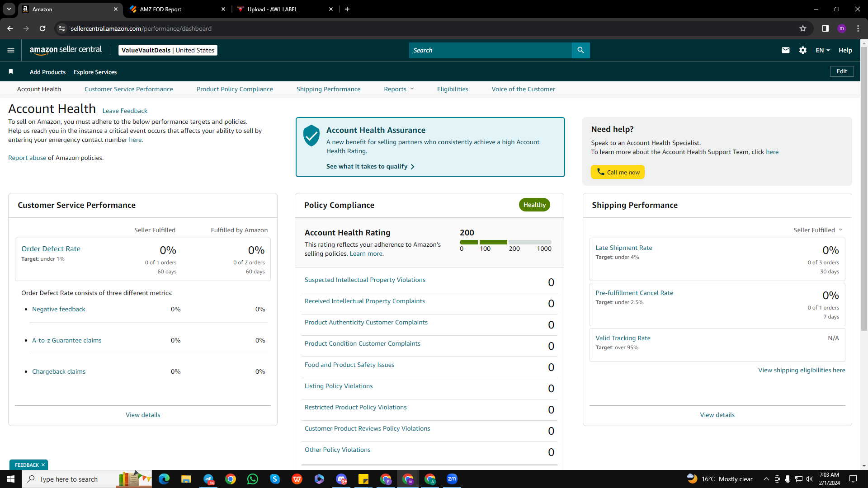Viewport: 868px width, 488px height.
Task: Open the Chrome three-dot menu
Action: tap(858, 28)
